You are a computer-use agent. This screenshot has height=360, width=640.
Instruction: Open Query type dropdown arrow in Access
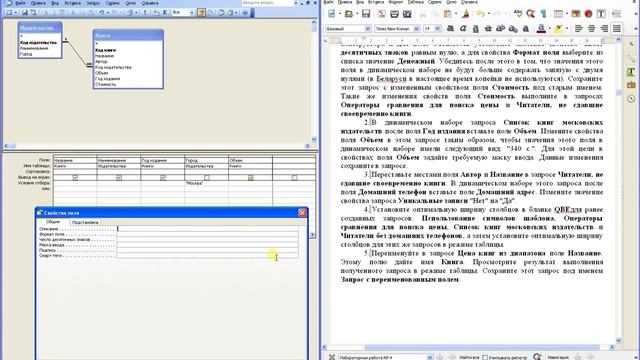click(137, 13)
